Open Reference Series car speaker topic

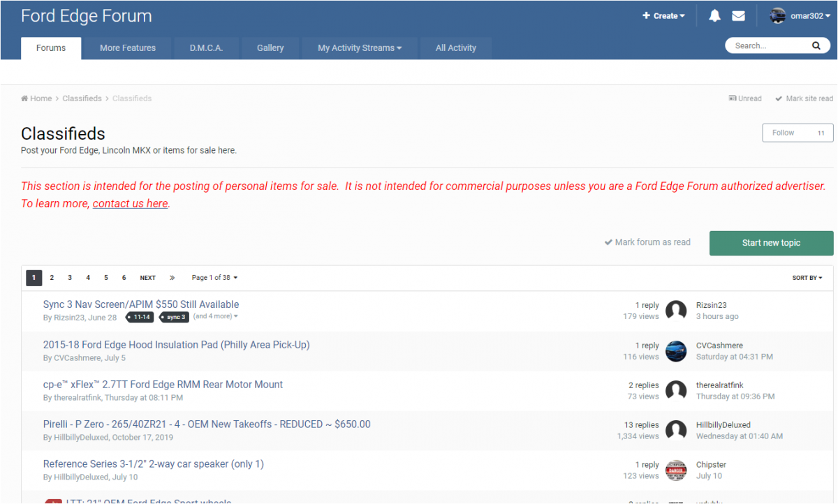point(153,464)
